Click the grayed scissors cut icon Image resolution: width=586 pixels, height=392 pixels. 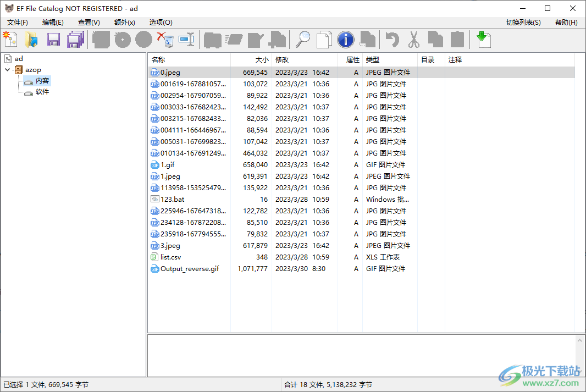(414, 39)
